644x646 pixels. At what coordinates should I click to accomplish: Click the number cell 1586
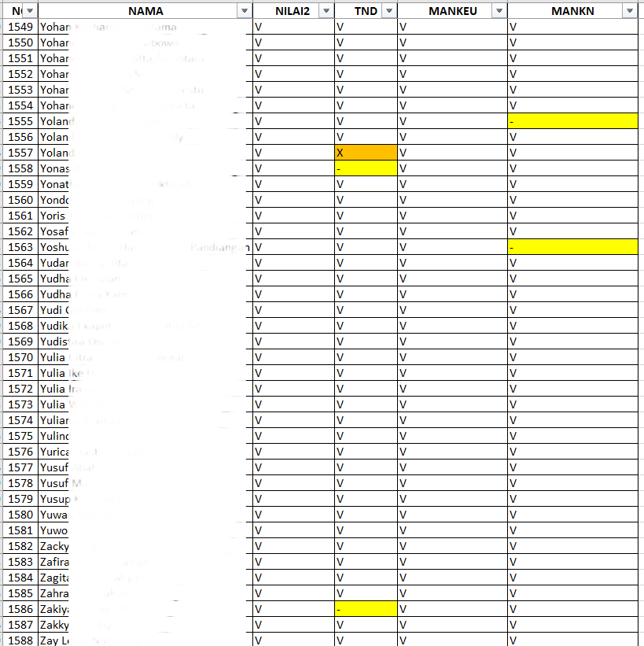pyautogui.click(x=20, y=609)
